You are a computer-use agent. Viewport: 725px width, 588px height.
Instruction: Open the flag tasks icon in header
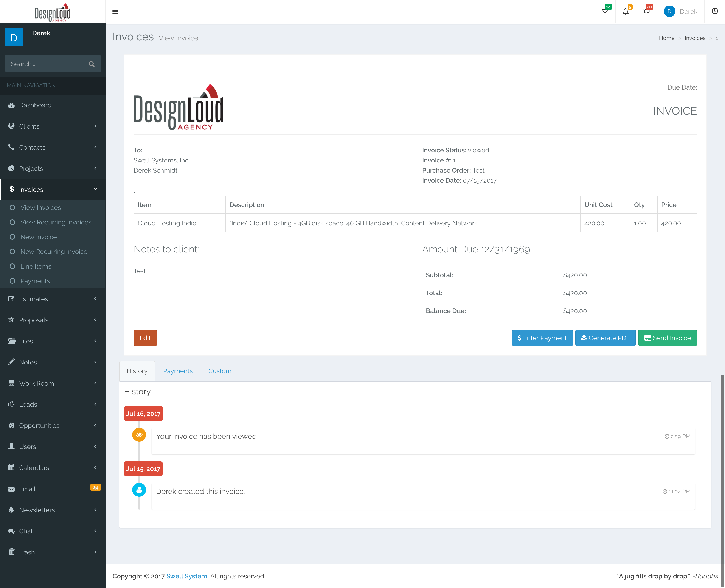(646, 12)
